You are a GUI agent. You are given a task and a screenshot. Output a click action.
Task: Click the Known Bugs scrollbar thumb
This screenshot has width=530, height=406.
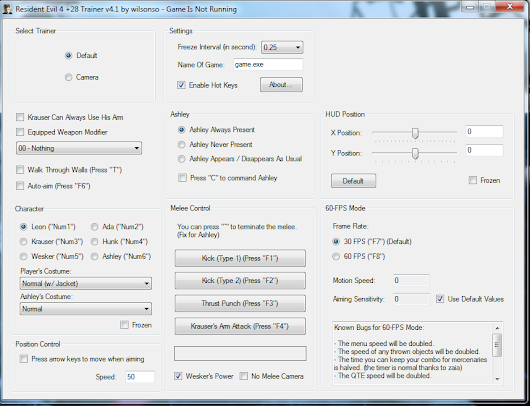pyautogui.click(x=497, y=345)
